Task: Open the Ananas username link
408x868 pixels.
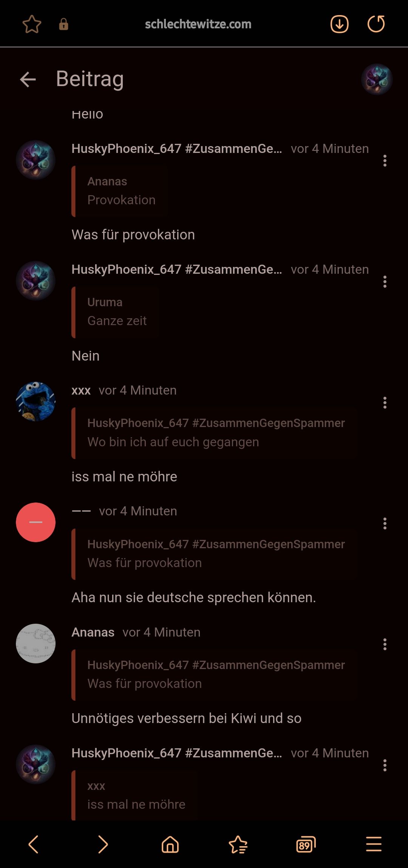Action: click(93, 632)
